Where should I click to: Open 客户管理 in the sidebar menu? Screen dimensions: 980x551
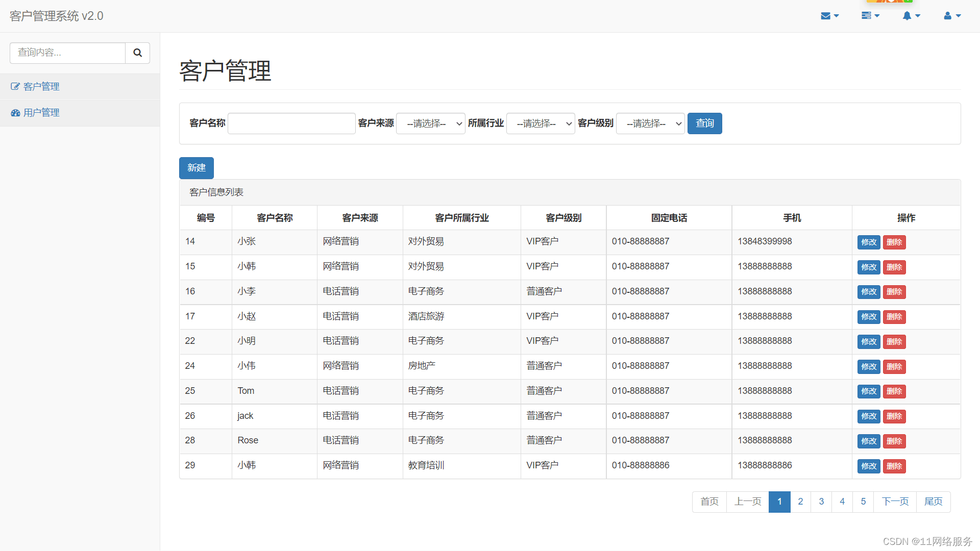tap(41, 87)
